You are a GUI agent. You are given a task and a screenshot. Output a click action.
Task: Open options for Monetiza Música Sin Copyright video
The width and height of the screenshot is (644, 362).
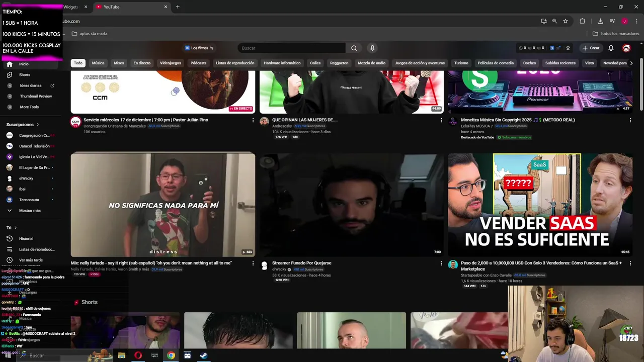coord(630,120)
